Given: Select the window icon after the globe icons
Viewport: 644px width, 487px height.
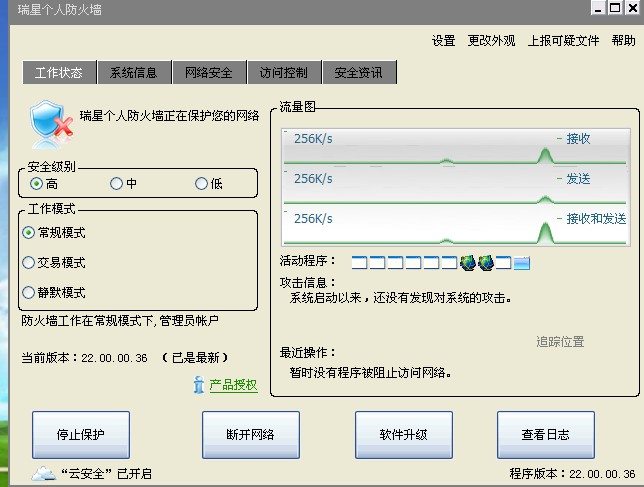Looking at the screenshot, I should (504, 263).
